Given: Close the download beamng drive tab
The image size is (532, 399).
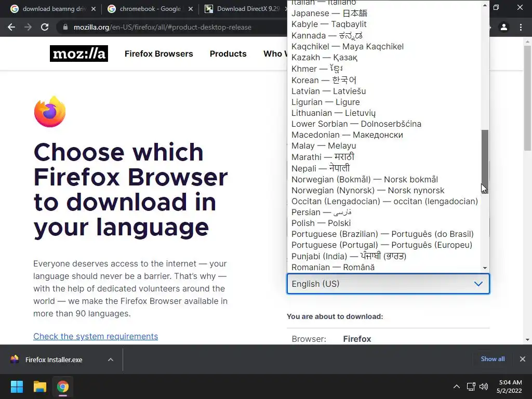Looking at the screenshot, I should click(x=94, y=9).
